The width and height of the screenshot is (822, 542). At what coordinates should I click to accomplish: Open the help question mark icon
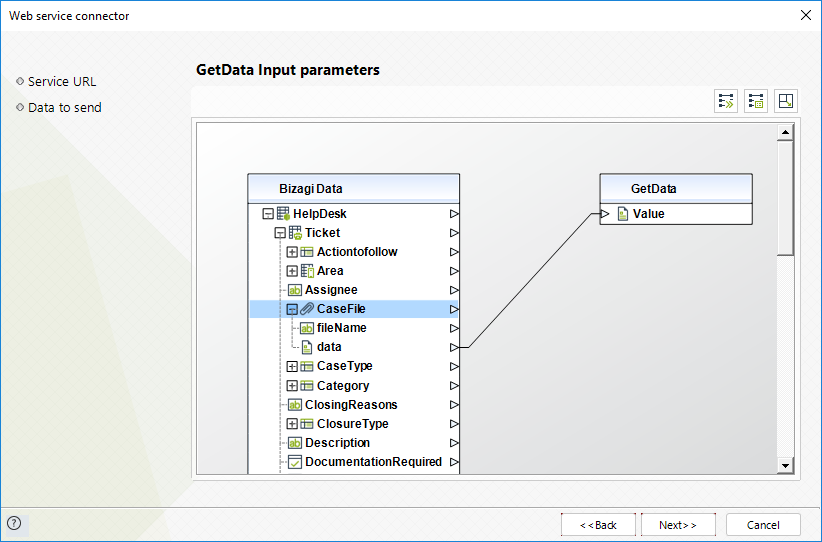(14, 523)
